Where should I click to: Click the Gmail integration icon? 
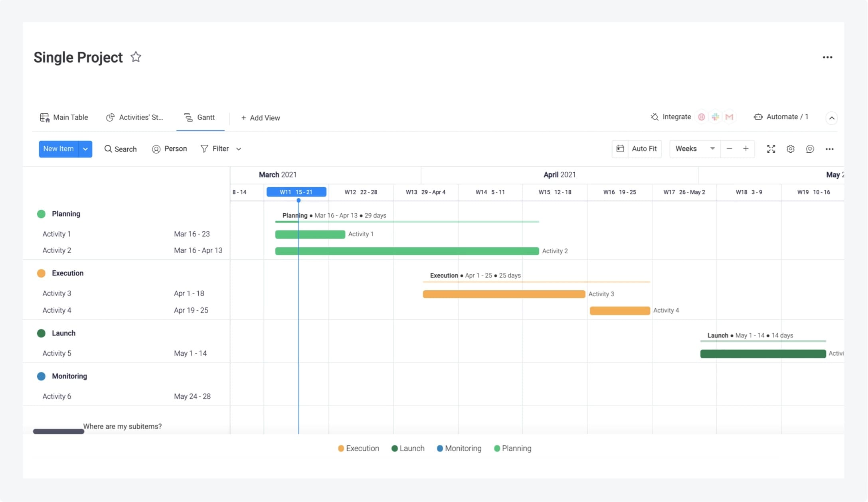(x=730, y=116)
